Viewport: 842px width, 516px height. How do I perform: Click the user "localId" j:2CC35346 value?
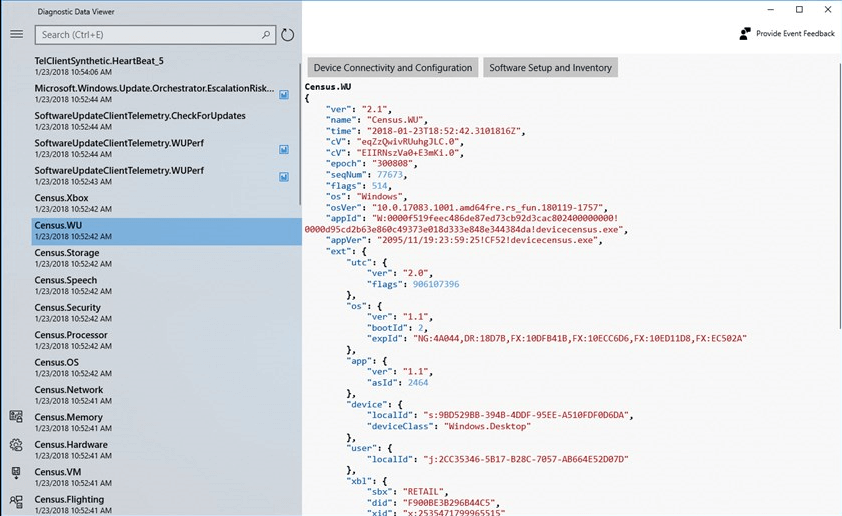coord(526,459)
